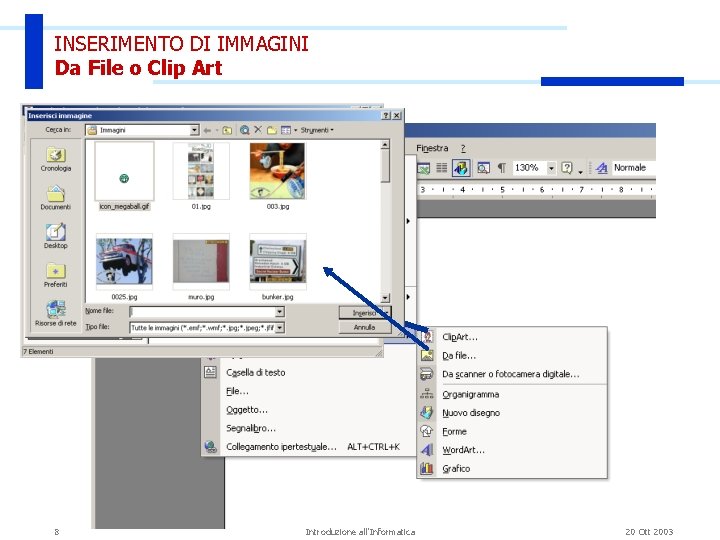Open Cronologia in the dialog places bar

pos(56,159)
